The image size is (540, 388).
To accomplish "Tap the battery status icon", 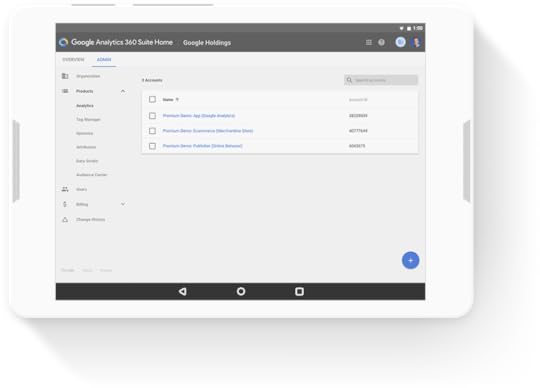I will click(409, 28).
